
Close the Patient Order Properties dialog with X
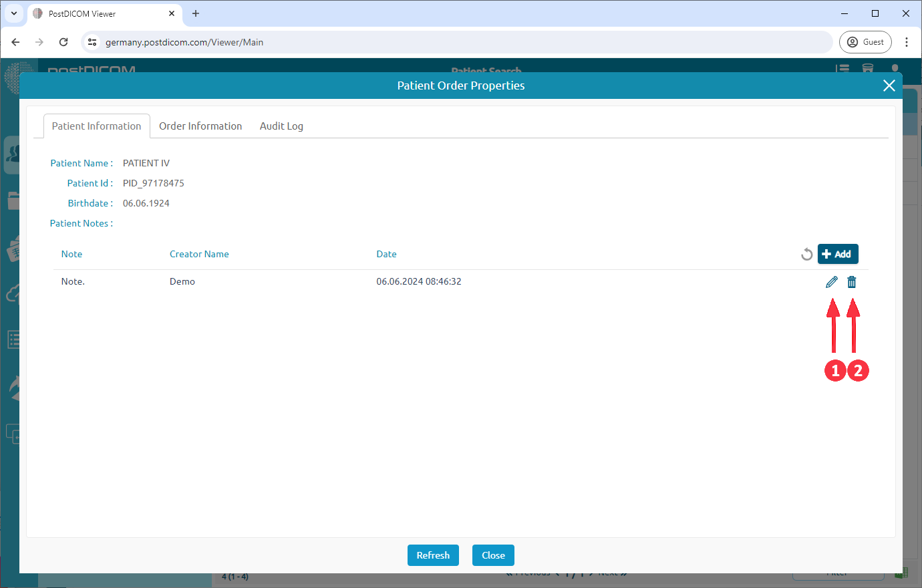tap(889, 86)
